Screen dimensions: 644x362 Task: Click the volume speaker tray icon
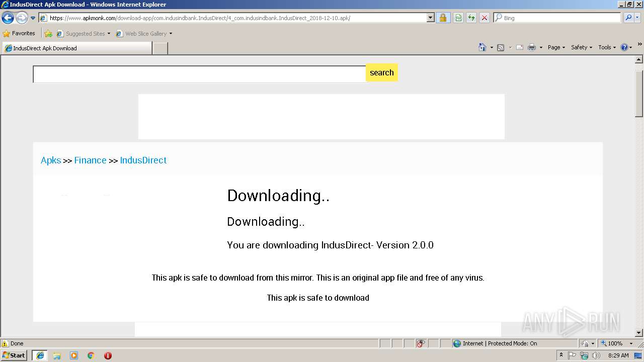596,355
